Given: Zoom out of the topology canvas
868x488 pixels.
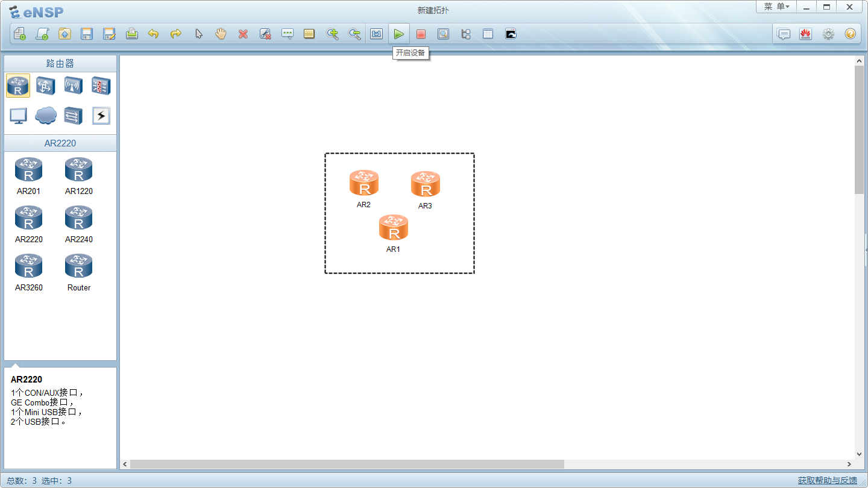Looking at the screenshot, I should point(354,34).
